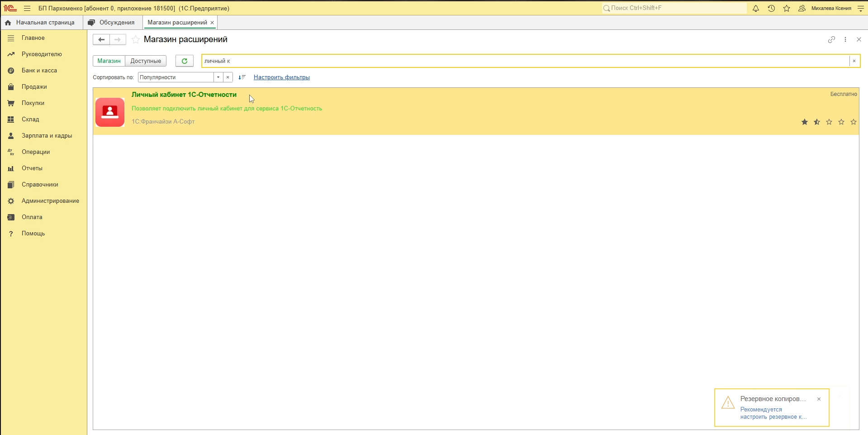This screenshot has width=868, height=435.
Task: Rate the extension with the first star
Action: click(805, 122)
